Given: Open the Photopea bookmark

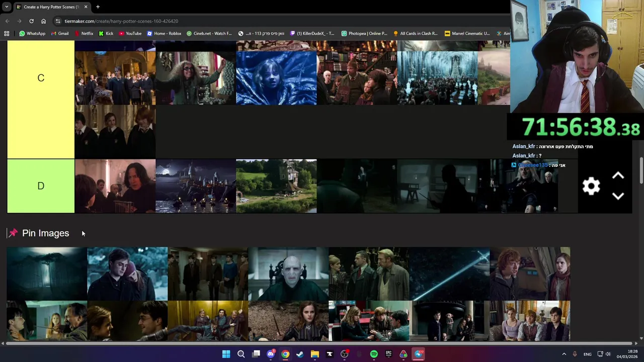Looking at the screenshot, I should click(x=364, y=34).
